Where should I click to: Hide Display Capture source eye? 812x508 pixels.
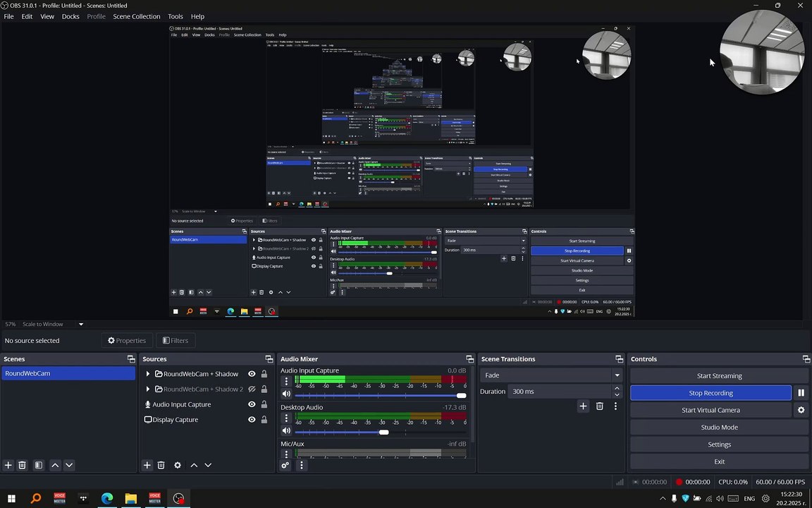tap(252, 419)
